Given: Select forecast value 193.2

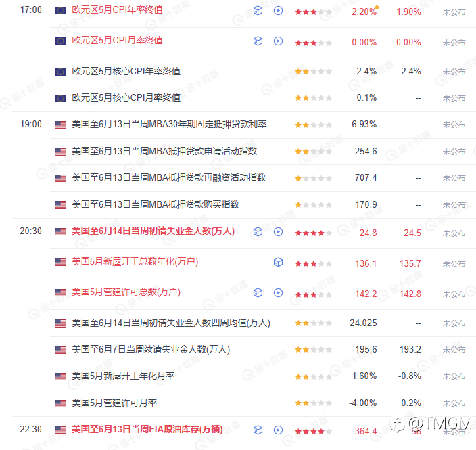Looking at the screenshot, I should 410,349.
